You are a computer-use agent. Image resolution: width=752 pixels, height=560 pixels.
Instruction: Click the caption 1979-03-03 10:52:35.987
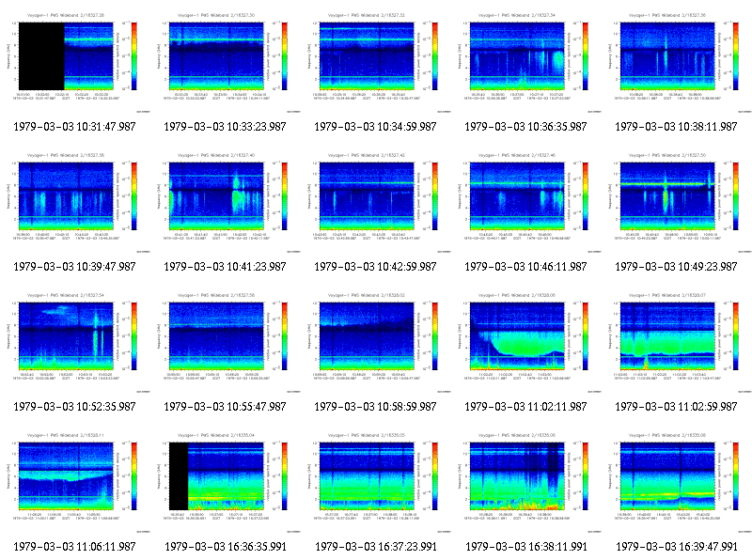click(74, 407)
